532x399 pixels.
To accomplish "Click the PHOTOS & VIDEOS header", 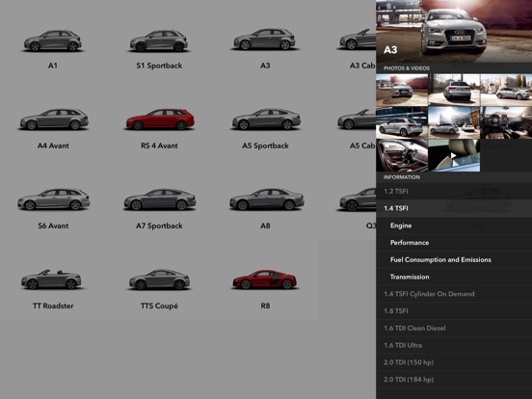I will (407, 68).
